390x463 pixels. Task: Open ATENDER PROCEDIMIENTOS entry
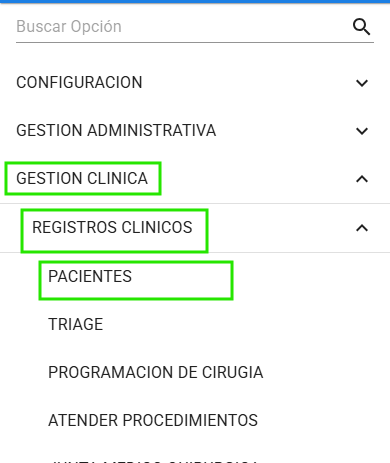(x=153, y=420)
